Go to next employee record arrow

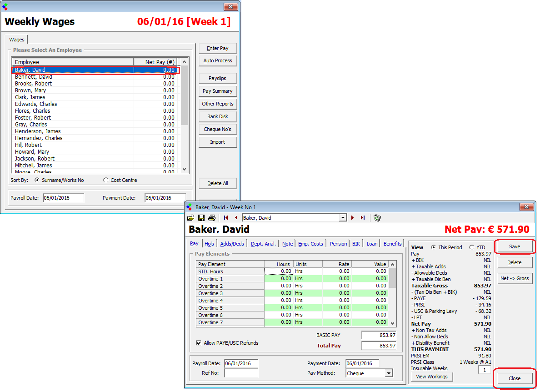352,218
